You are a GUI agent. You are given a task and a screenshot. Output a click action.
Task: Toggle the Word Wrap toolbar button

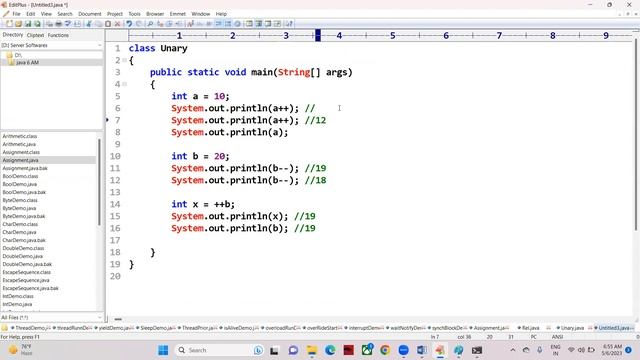218,24
